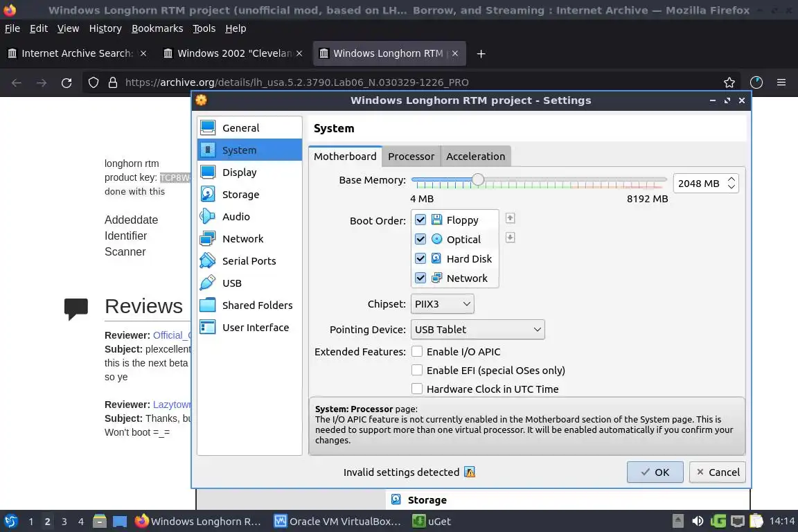798x532 pixels.
Task: Open the Storage settings category
Action: [249, 195]
